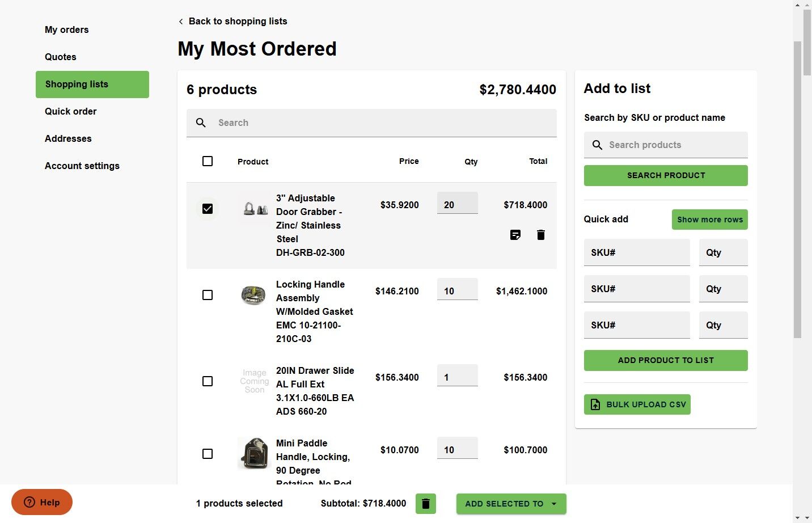Click the first SKU# quick add field

[x=637, y=253]
